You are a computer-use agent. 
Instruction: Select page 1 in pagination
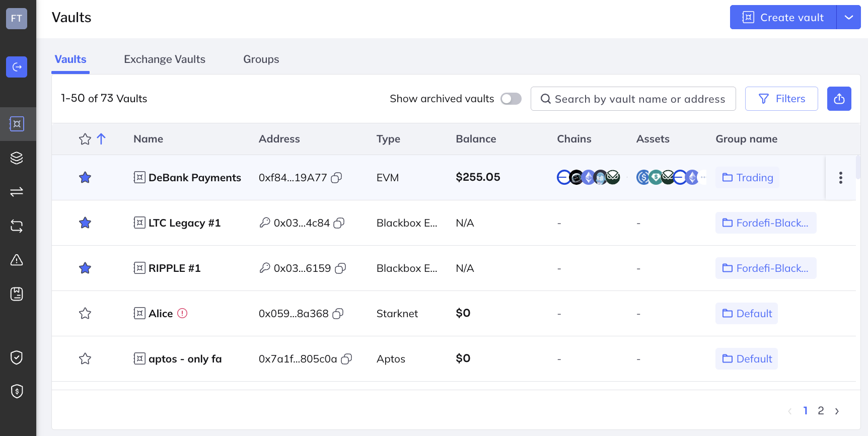pyautogui.click(x=806, y=411)
